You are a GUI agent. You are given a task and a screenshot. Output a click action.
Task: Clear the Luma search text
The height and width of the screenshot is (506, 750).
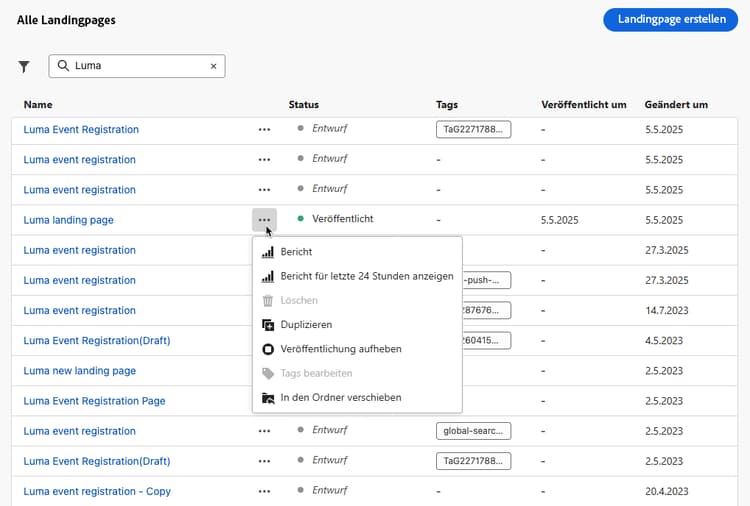(213, 67)
